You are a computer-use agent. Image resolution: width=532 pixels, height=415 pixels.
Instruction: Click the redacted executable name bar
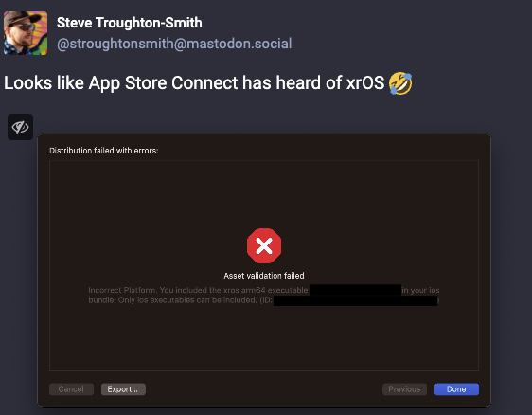[355, 290]
